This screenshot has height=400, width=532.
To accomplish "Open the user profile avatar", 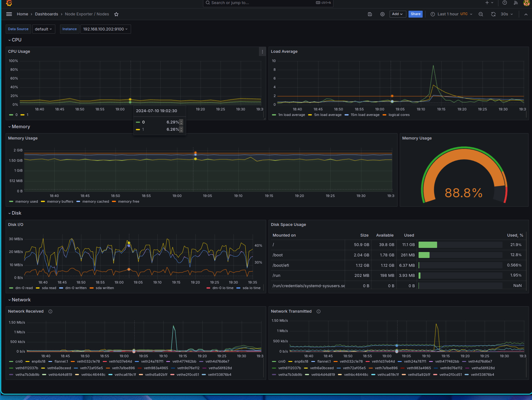I will [527, 3].
